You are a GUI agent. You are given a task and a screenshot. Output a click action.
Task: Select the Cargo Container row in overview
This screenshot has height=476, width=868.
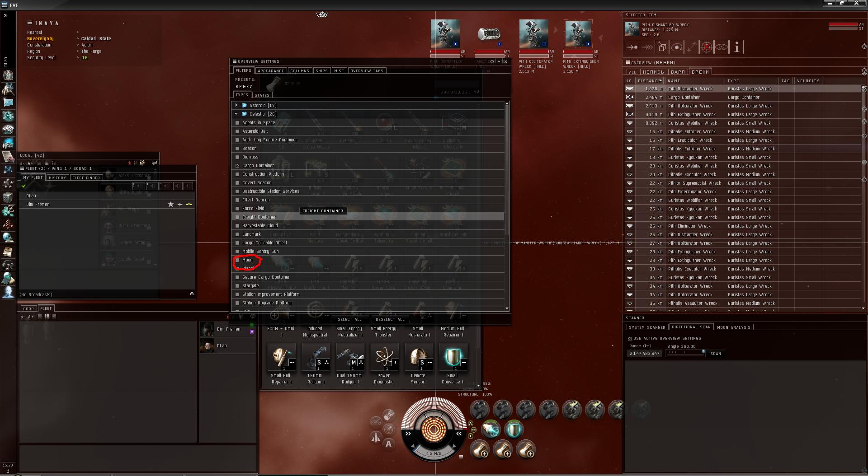coord(743,98)
